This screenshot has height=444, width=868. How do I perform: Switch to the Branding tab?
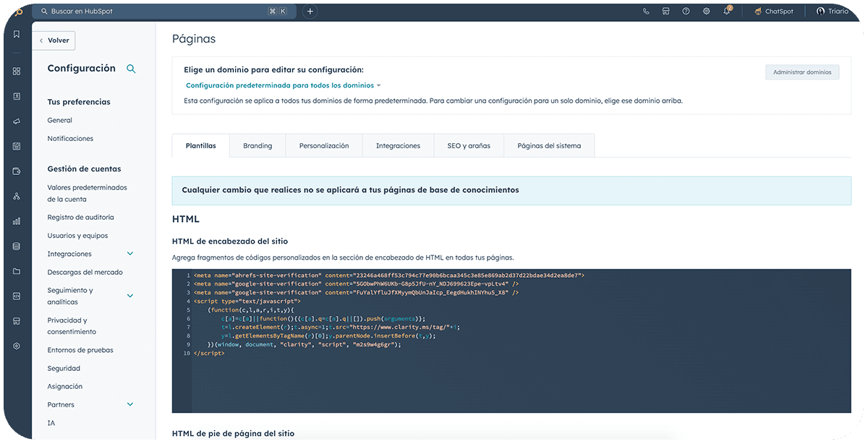point(258,145)
